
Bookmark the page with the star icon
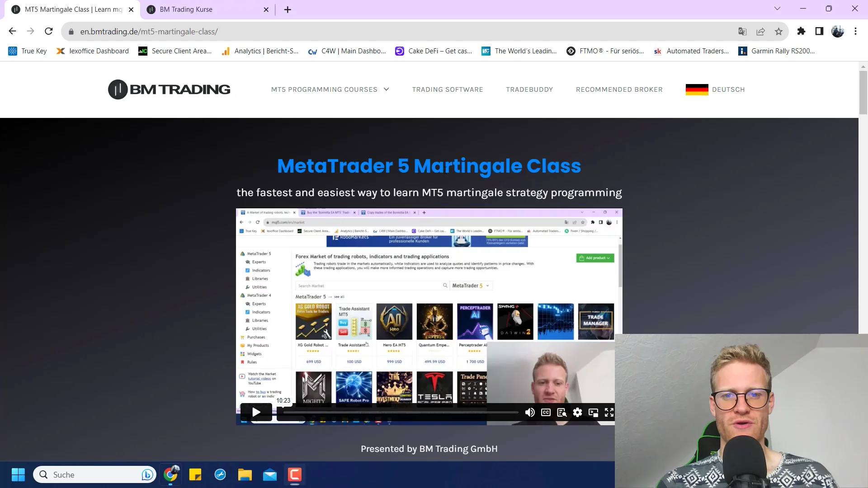coord(779,31)
